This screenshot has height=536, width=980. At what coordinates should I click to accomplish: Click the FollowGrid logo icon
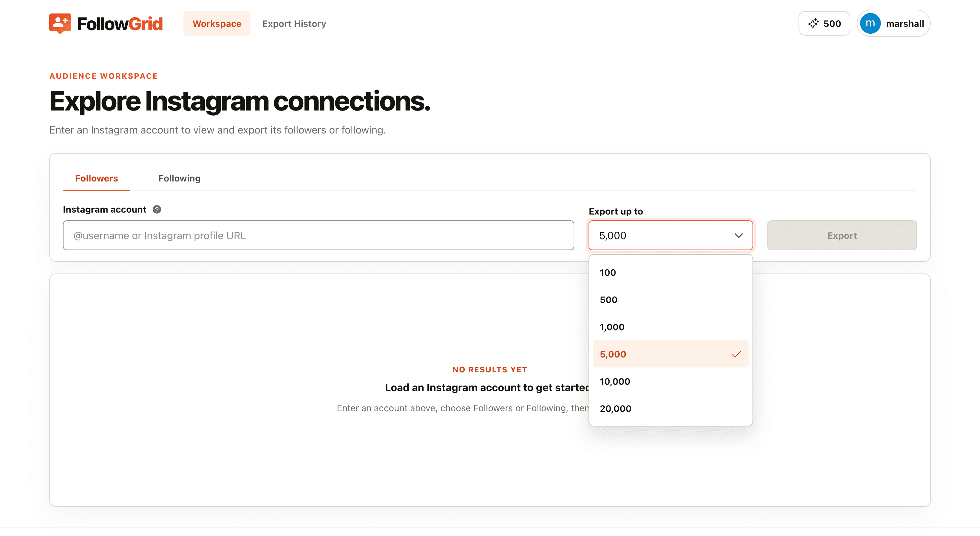(x=60, y=24)
